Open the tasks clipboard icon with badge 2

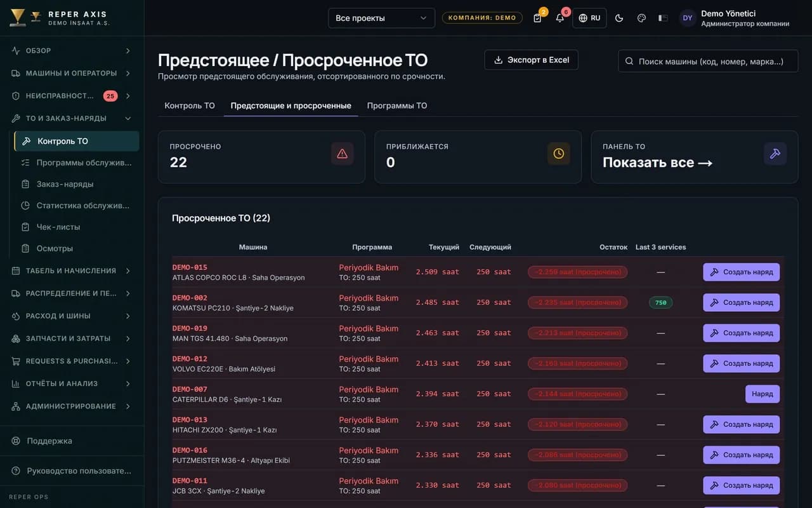(x=538, y=18)
